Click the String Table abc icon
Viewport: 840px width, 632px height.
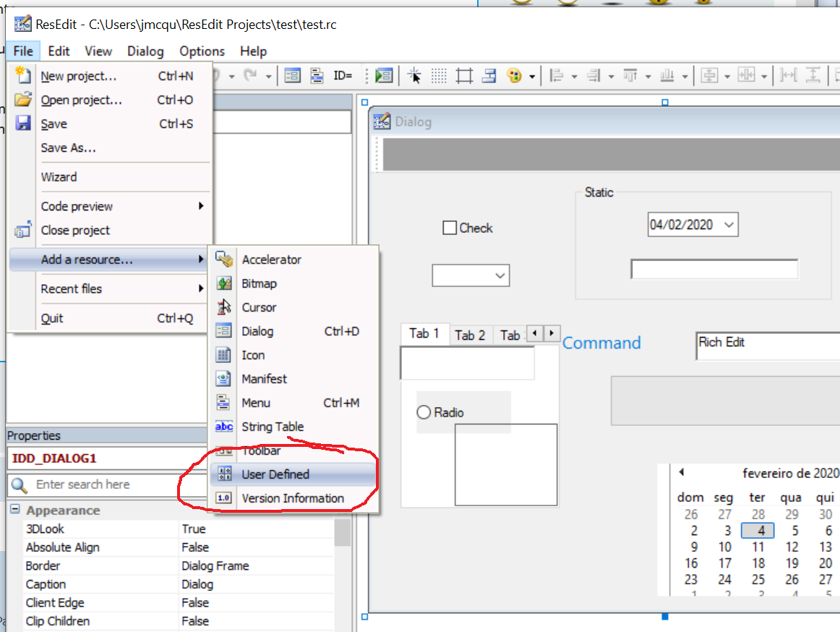pyautogui.click(x=224, y=427)
